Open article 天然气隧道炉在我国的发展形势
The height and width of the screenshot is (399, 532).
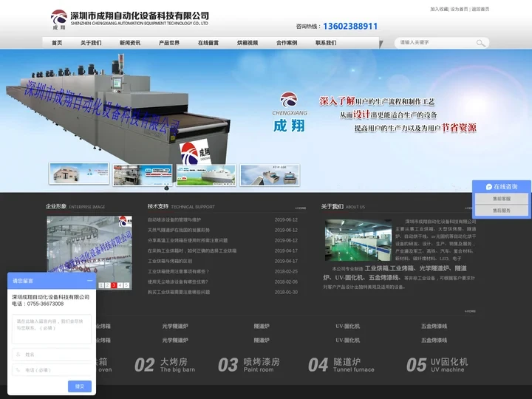point(179,230)
